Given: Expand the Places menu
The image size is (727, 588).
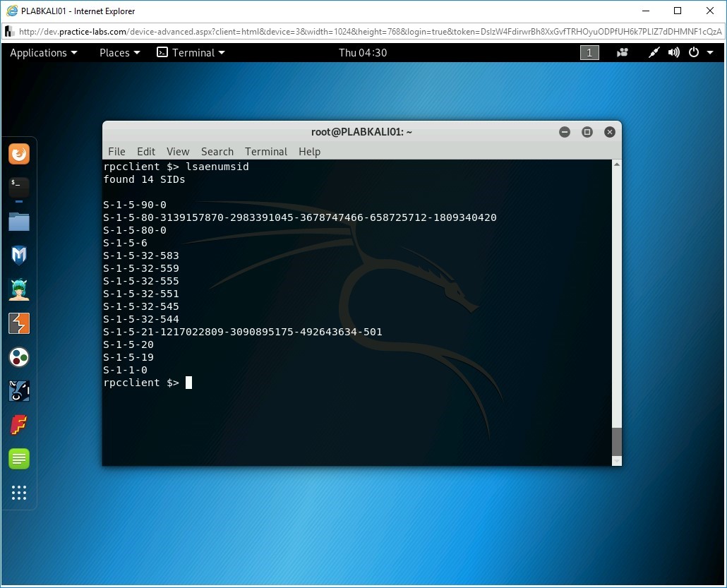Looking at the screenshot, I should tap(119, 53).
